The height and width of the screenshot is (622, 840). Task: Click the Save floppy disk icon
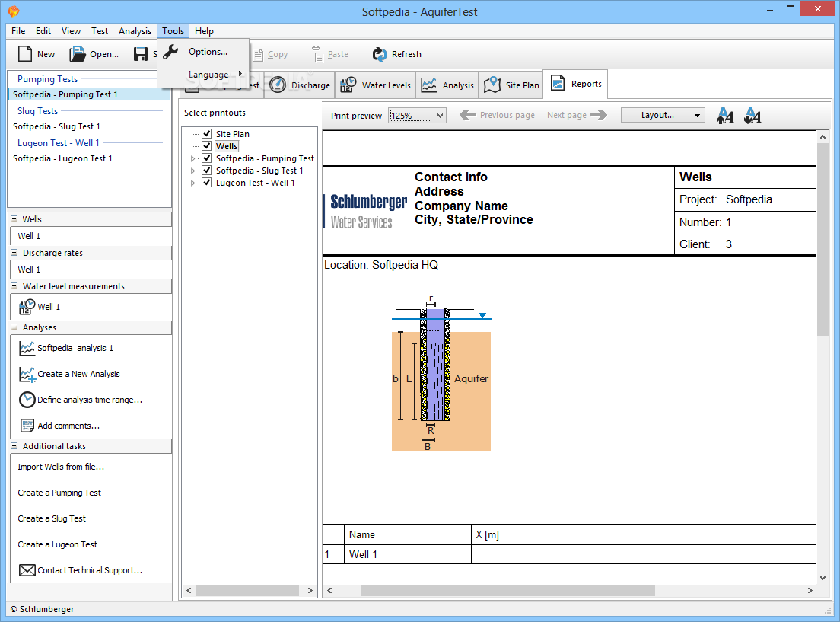[x=140, y=53]
